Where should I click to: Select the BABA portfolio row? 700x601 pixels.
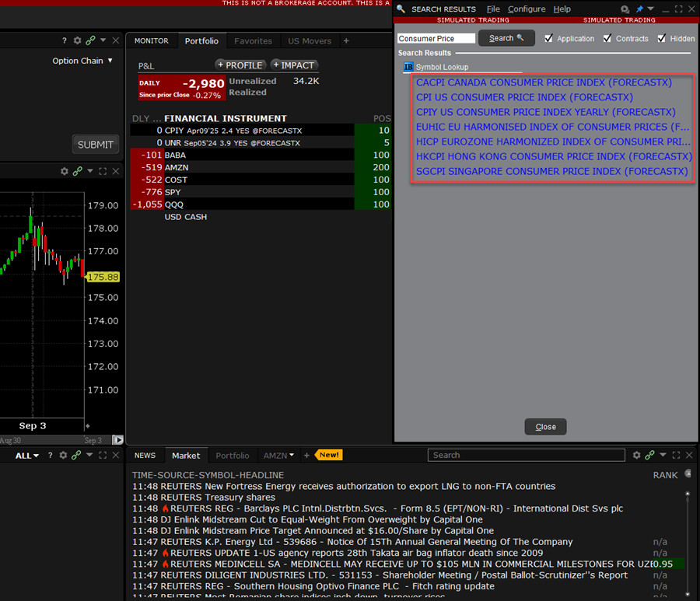coord(261,155)
